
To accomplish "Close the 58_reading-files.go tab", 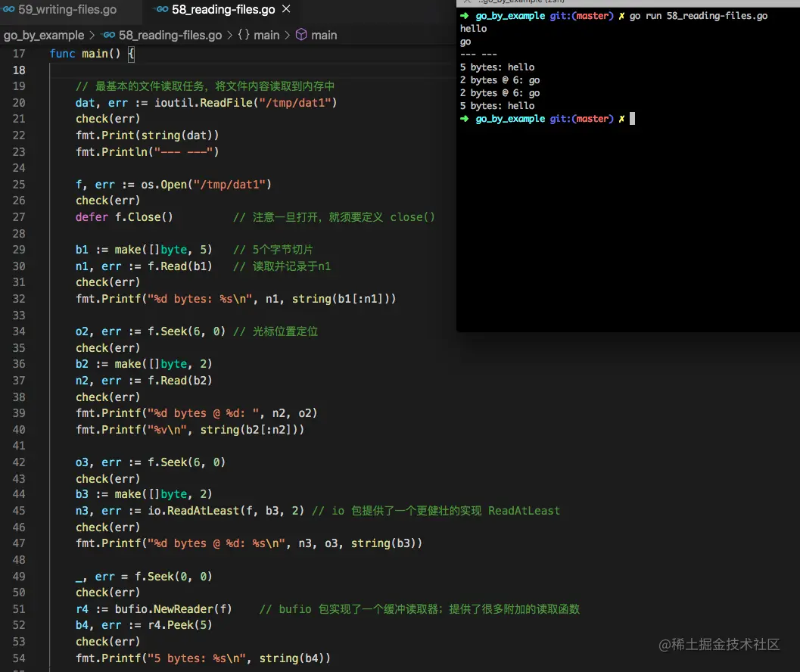I will [x=286, y=8].
